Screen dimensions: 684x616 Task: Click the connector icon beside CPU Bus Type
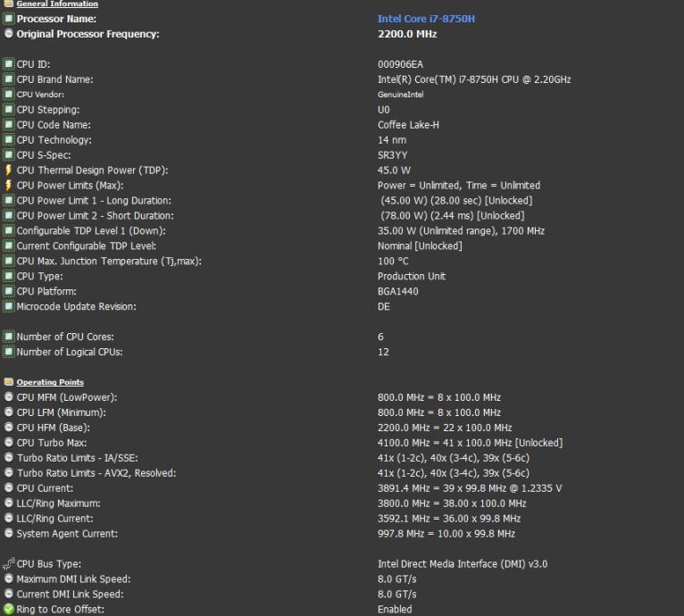tap(9, 564)
